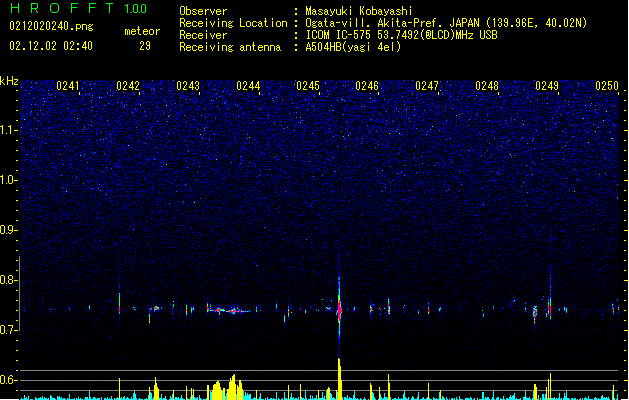Click the HROFFT 1.0.0 title text
Viewport: 629px width, 400px height.
79,8
